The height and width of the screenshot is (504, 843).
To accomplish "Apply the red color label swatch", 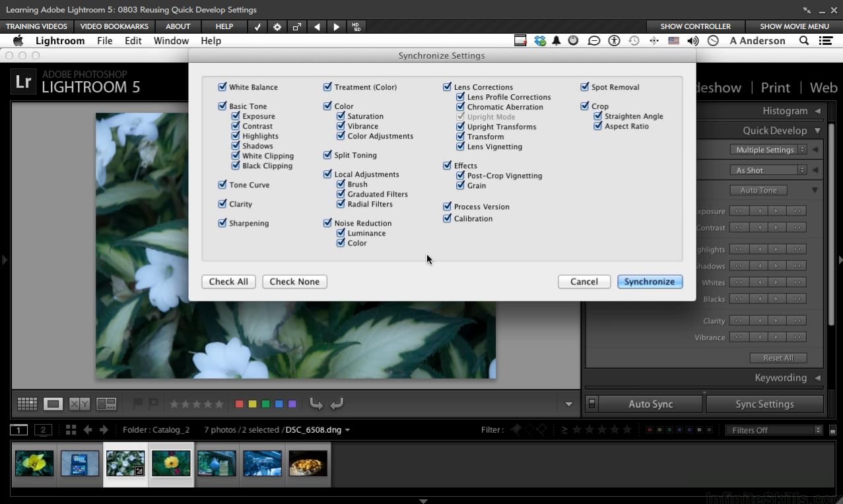I will point(239,404).
